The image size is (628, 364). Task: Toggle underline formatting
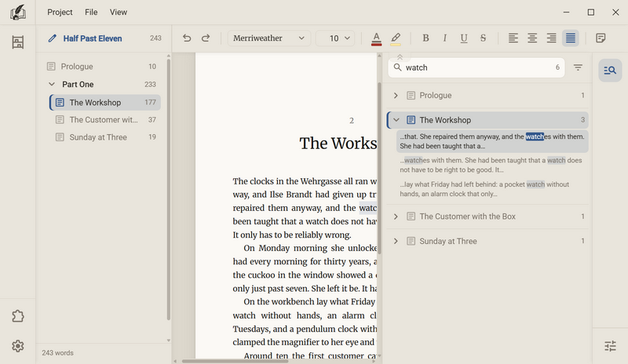tap(464, 38)
